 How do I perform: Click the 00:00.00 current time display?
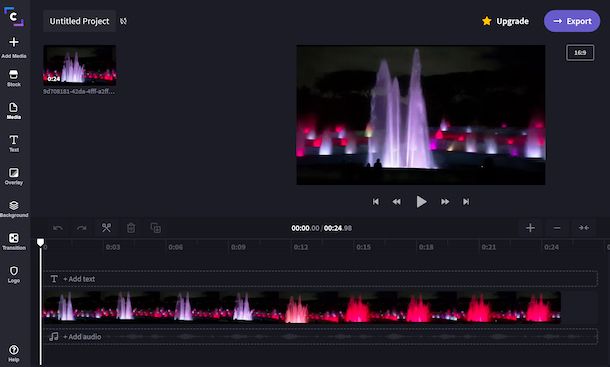click(x=305, y=228)
